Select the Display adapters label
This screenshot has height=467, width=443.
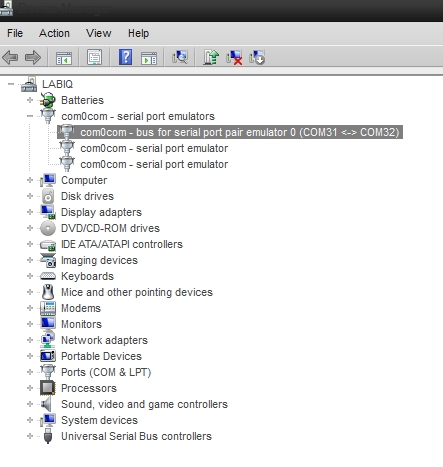(x=101, y=212)
